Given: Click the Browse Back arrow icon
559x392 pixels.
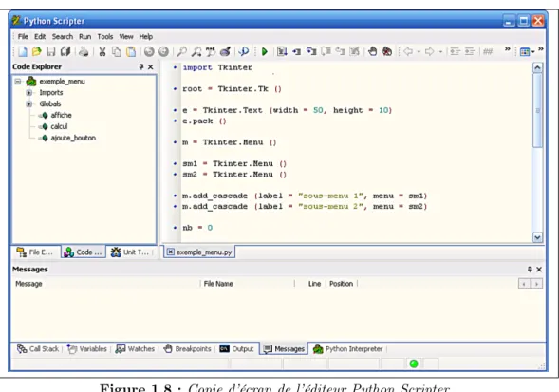Looking at the screenshot, I should coord(408,51).
